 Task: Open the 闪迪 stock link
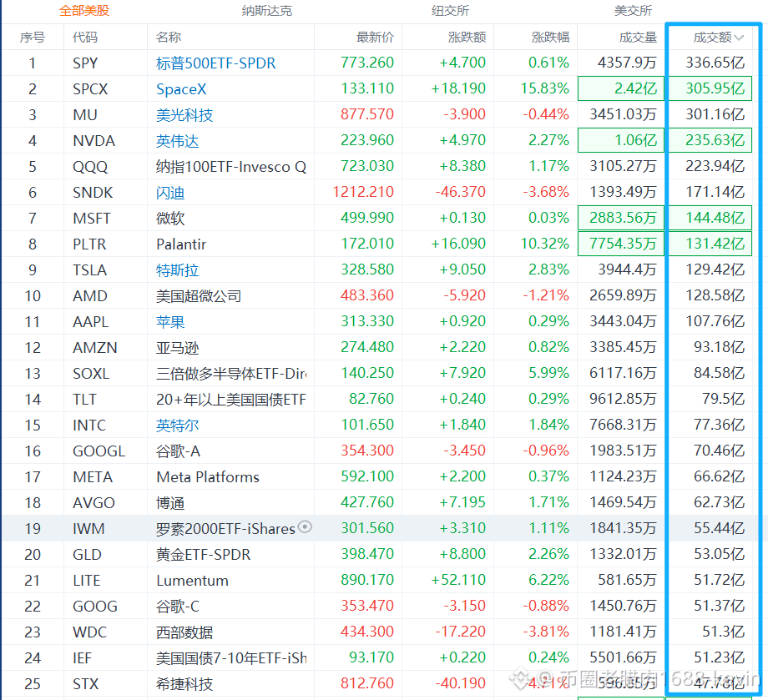[170, 193]
